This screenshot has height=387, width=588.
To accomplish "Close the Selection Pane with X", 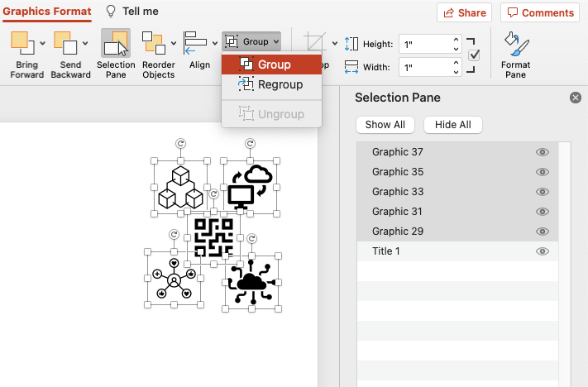I will tap(576, 98).
